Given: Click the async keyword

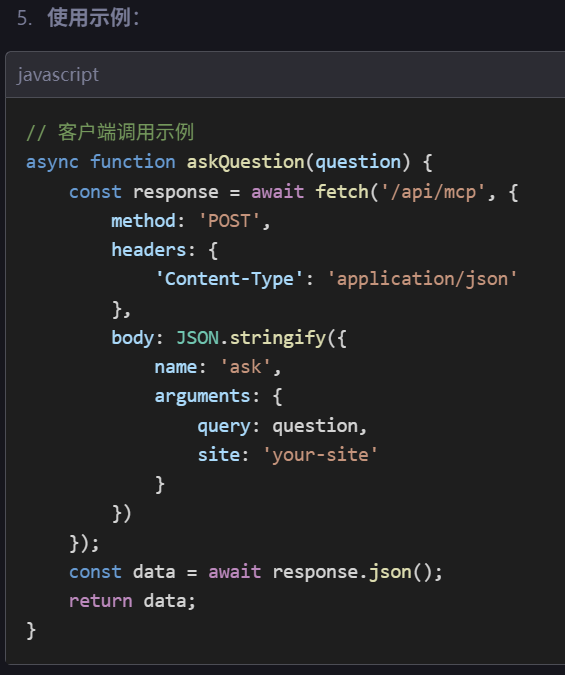Looking at the screenshot, I should [x=52, y=163].
